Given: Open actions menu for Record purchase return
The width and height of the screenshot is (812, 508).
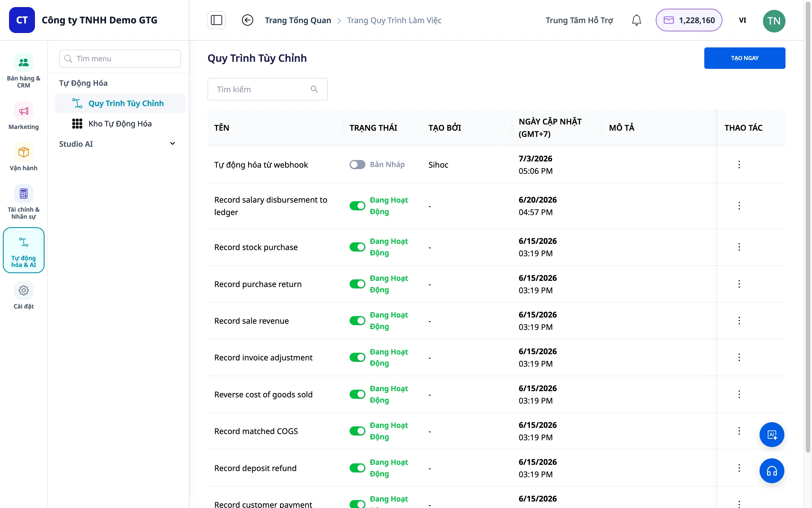Looking at the screenshot, I should pos(739,284).
